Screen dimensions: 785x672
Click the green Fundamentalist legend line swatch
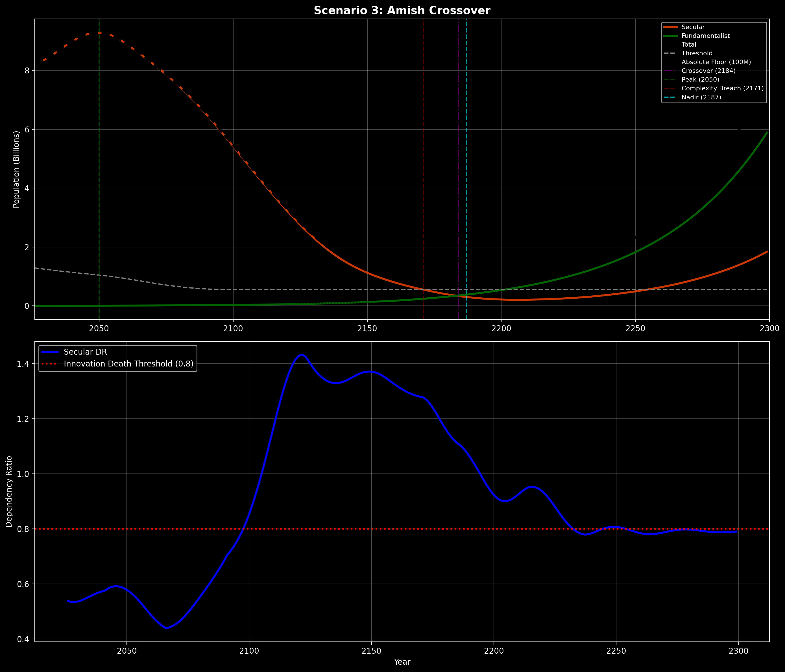tap(670, 36)
